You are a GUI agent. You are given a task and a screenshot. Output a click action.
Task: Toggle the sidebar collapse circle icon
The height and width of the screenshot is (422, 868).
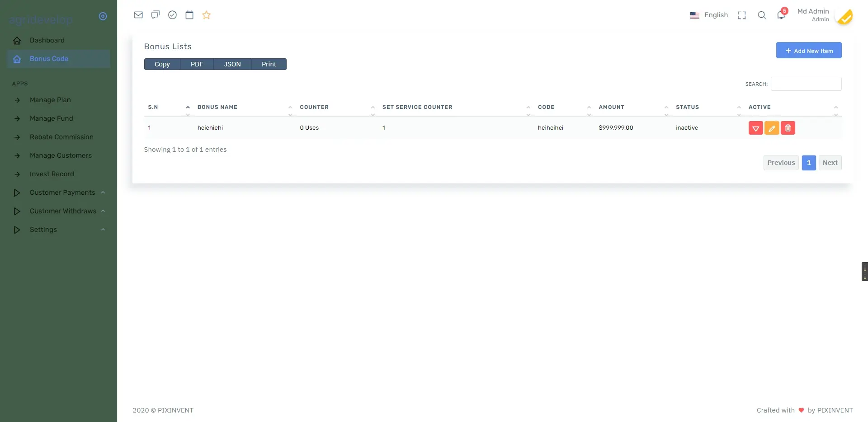click(x=103, y=16)
